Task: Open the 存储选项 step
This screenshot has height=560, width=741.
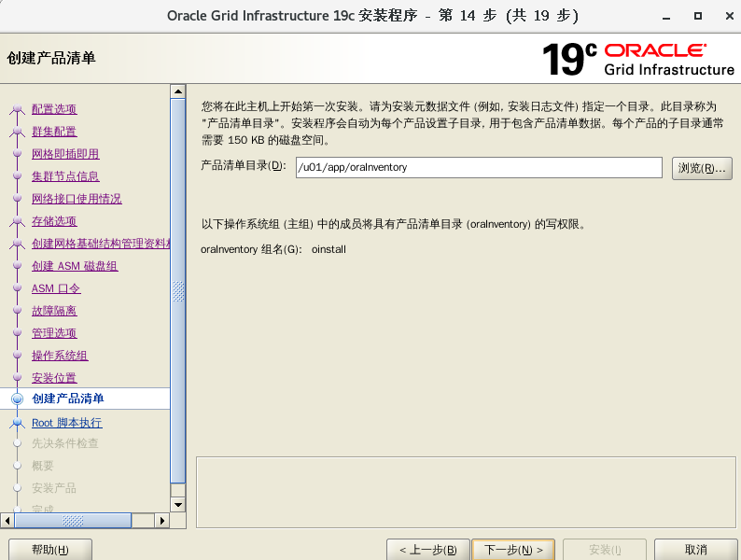Action: coord(54,221)
